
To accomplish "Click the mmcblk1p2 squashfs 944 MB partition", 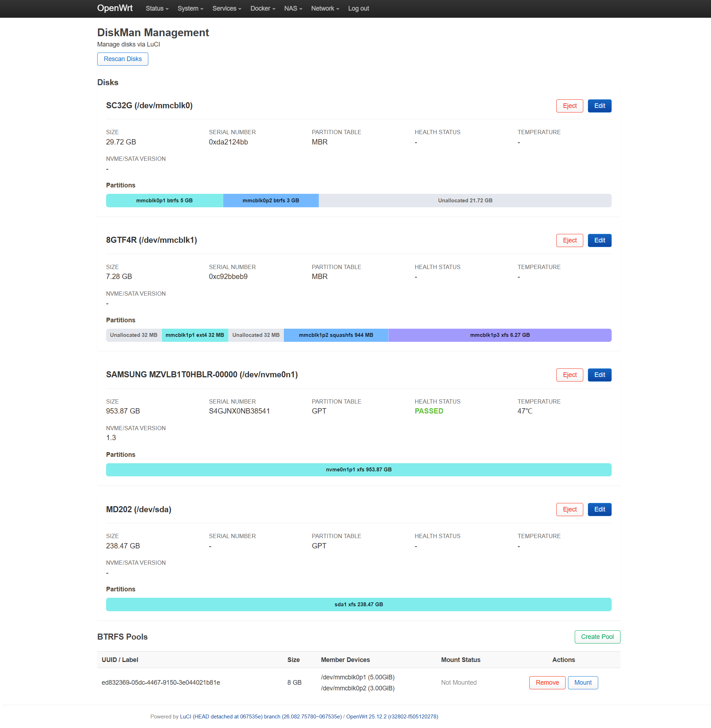I will click(336, 335).
